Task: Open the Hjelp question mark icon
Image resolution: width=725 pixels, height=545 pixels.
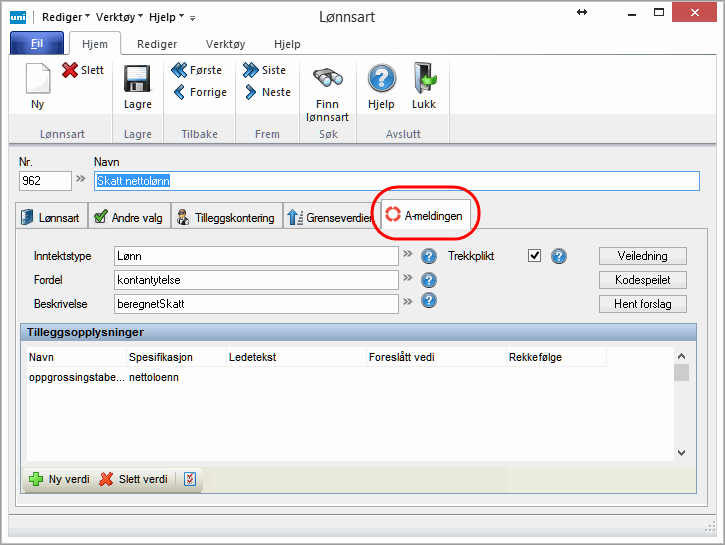Action: 381,80
